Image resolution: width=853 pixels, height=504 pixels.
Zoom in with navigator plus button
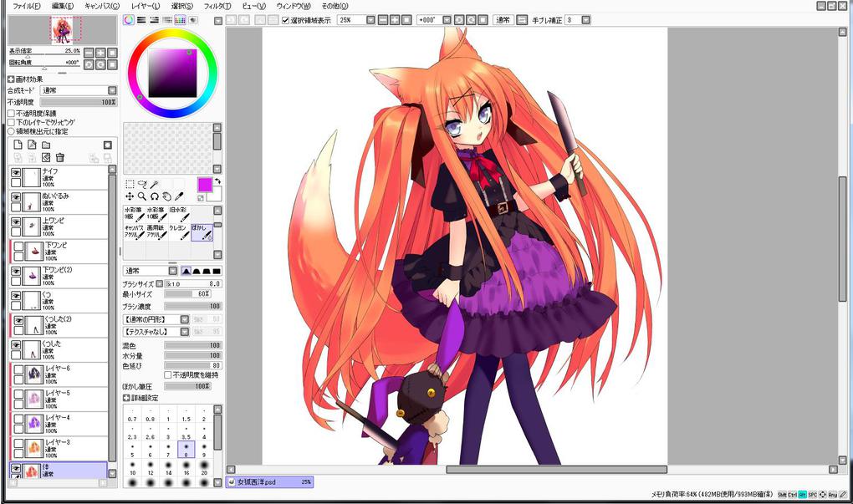click(x=100, y=53)
